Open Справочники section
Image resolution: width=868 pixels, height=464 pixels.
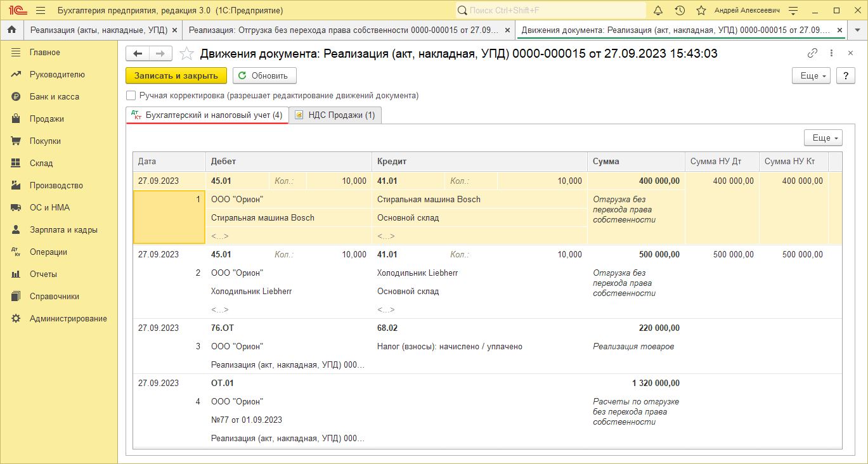58,297
